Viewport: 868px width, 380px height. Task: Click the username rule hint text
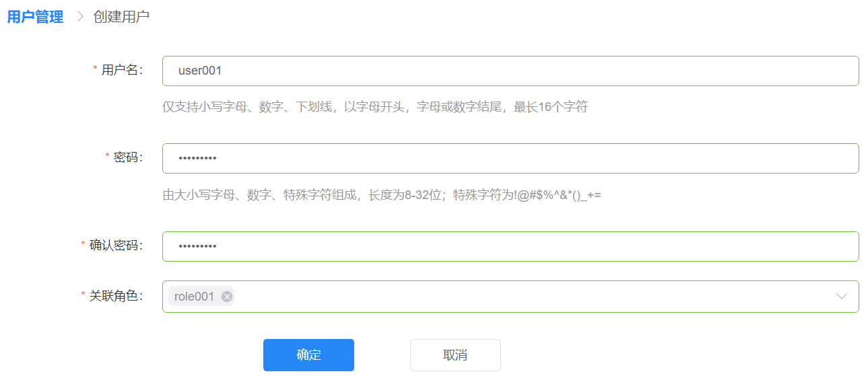tap(375, 107)
